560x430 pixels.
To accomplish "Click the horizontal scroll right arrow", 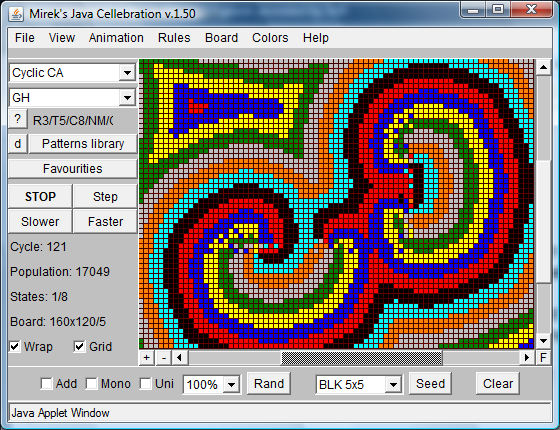I will 527,358.
